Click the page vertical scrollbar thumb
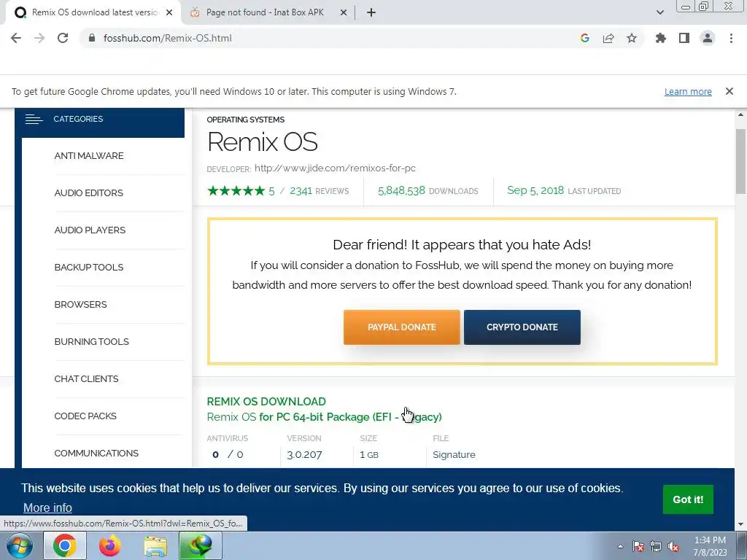Viewport: 747px width, 560px height. pyautogui.click(x=740, y=162)
